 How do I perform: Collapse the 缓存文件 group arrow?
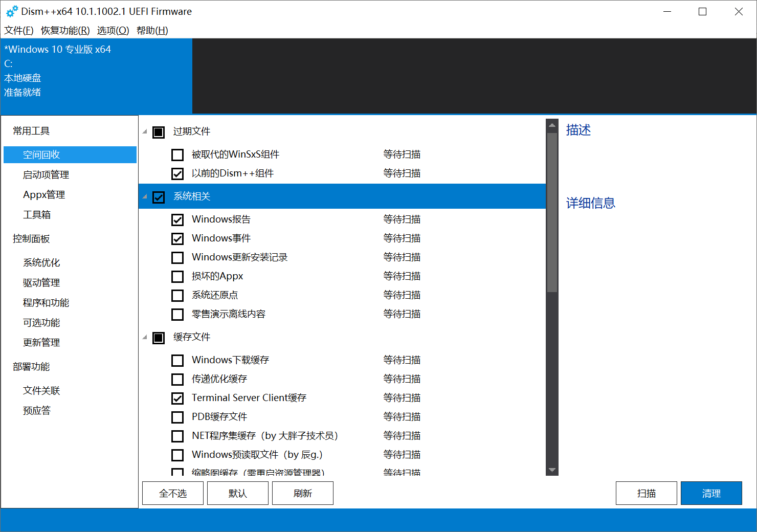[145, 338]
